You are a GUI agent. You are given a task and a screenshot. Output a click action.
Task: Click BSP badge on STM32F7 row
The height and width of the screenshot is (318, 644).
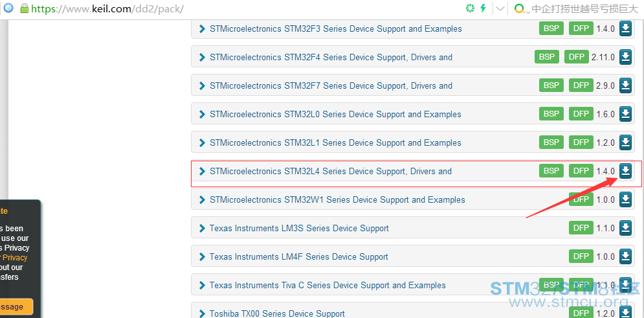(x=551, y=85)
